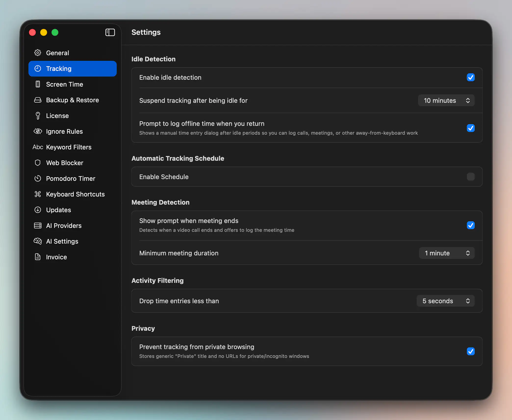
Task: Click the Invoice document icon
Action: pos(38,257)
